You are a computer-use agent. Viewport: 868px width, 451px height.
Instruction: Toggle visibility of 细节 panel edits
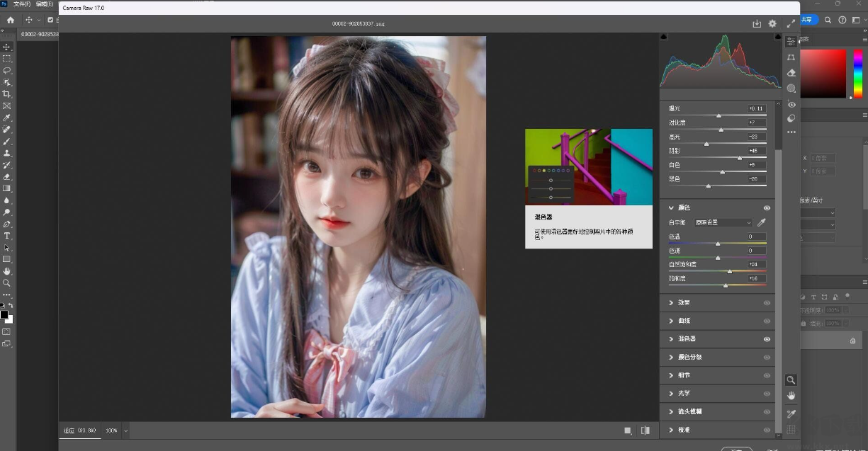click(x=767, y=375)
